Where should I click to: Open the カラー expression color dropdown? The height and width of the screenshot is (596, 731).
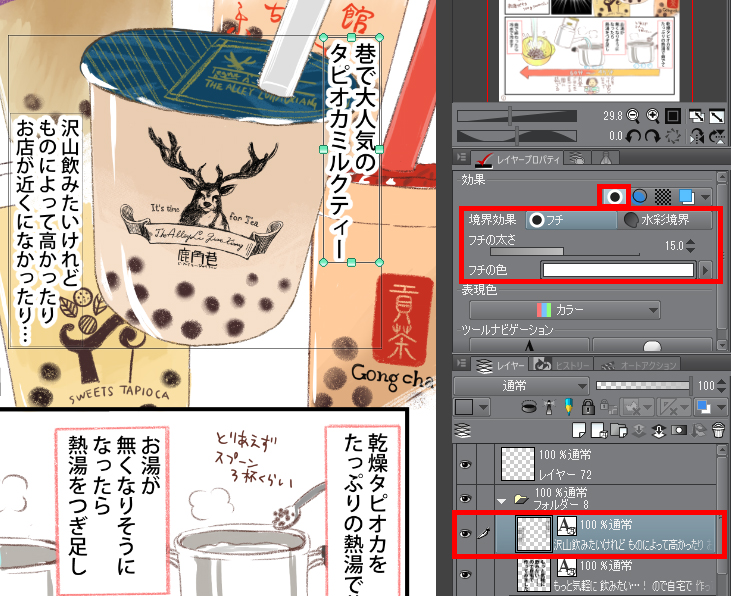coord(599,310)
